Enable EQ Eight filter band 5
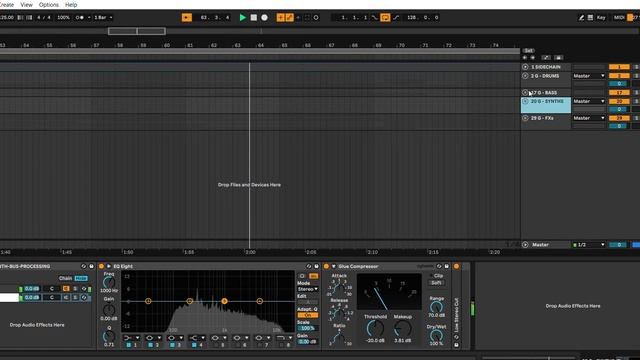The height and width of the screenshot is (360, 640). [216, 345]
